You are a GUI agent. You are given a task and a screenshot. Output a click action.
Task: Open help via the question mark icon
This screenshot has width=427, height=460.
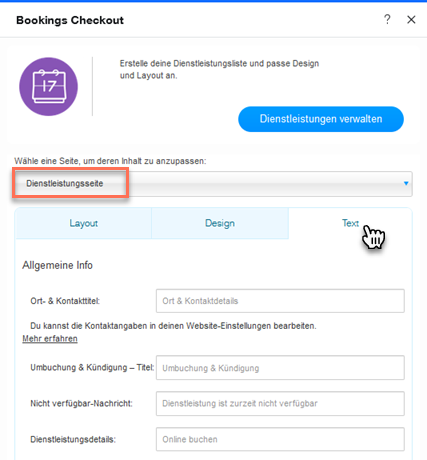(387, 19)
